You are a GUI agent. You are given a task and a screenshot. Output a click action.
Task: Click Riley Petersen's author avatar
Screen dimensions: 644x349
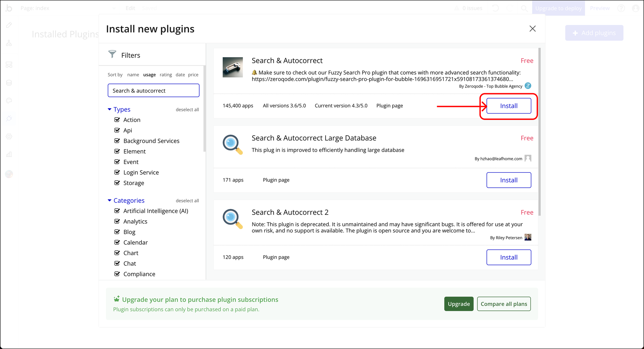pyautogui.click(x=528, y=237)
